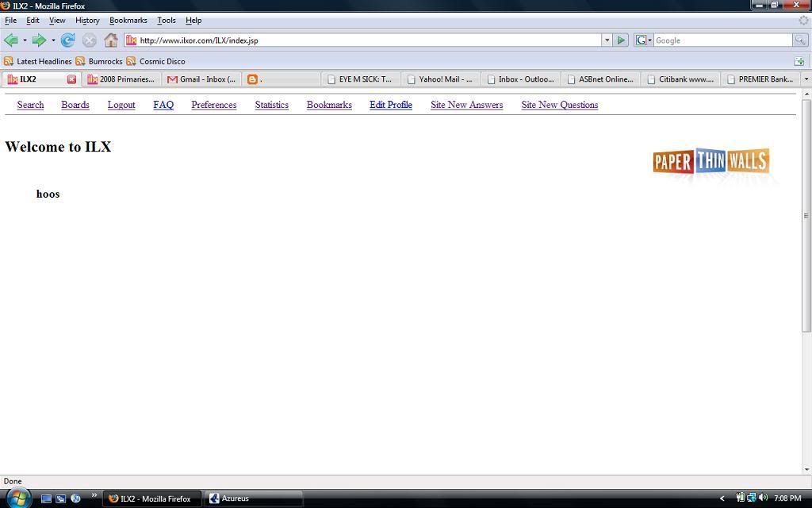Viewport: 812px width, 508px height.
Task: Open the Bookmarks menu
Action: [128, 21]
